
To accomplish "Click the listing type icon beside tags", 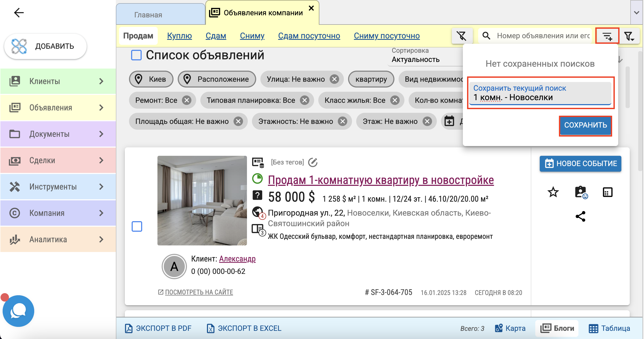I will click(x=258, y=162).
